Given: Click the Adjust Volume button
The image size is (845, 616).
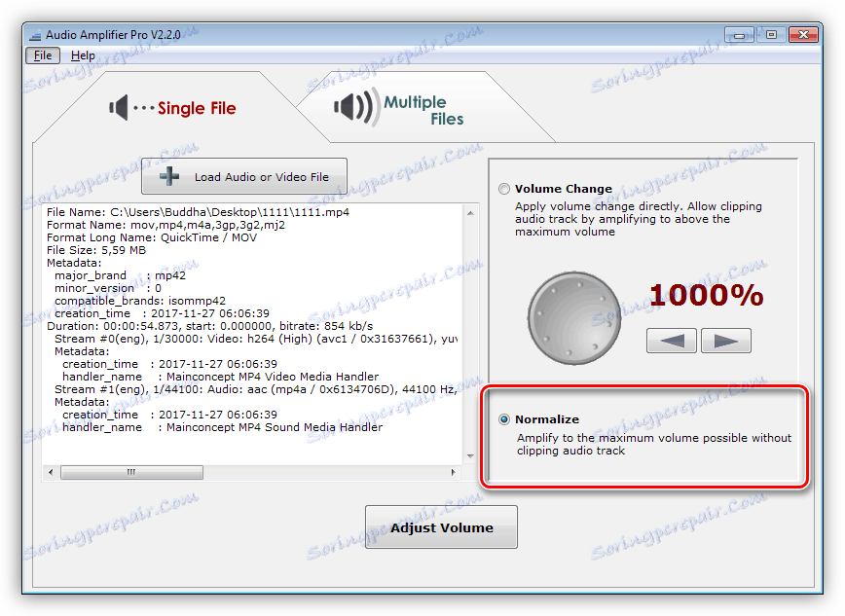Looking at the screenshot, I should 441,527.
